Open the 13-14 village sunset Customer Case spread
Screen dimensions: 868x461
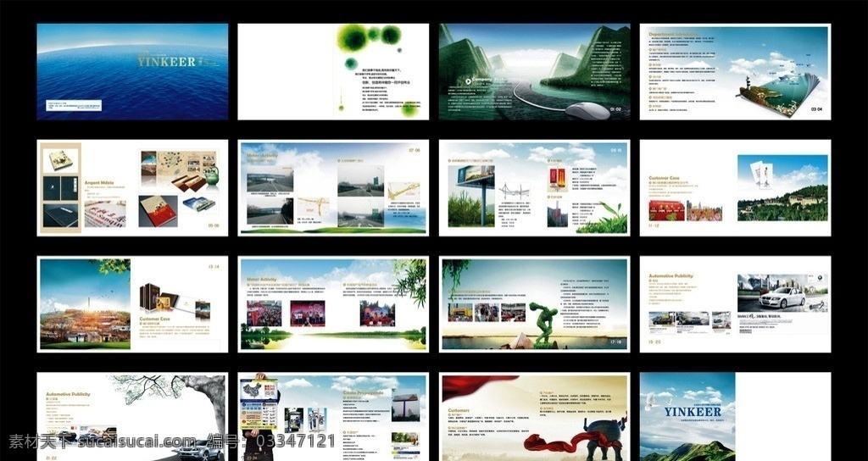click(132, 304)
